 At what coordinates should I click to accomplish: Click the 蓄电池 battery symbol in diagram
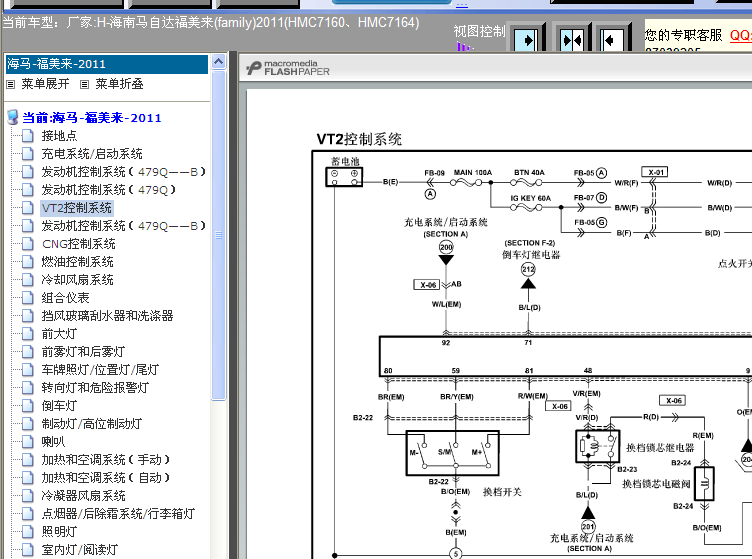pyautogui.click(x=344, y=176)
